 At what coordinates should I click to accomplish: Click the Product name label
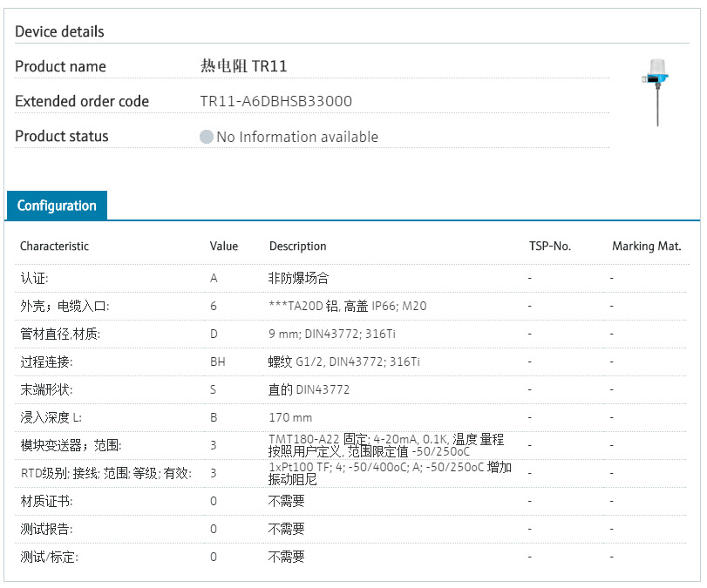pos(60,66)
